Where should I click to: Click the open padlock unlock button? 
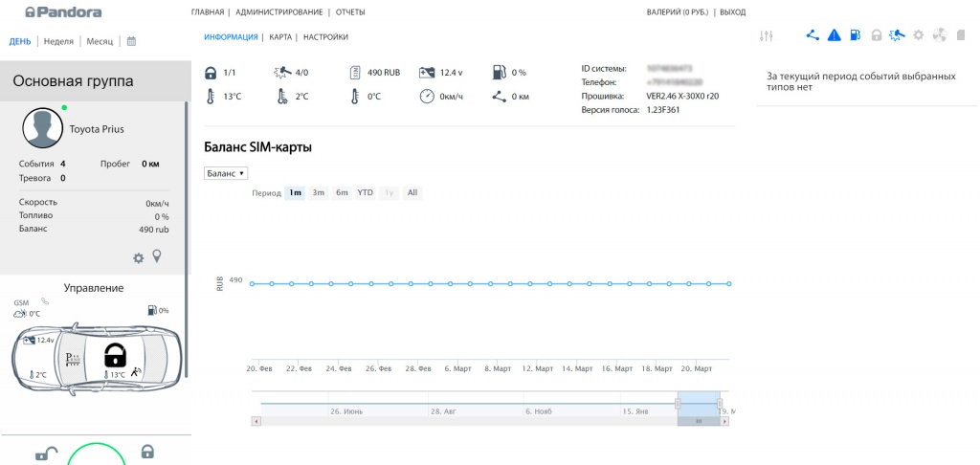tap(44, 454)
